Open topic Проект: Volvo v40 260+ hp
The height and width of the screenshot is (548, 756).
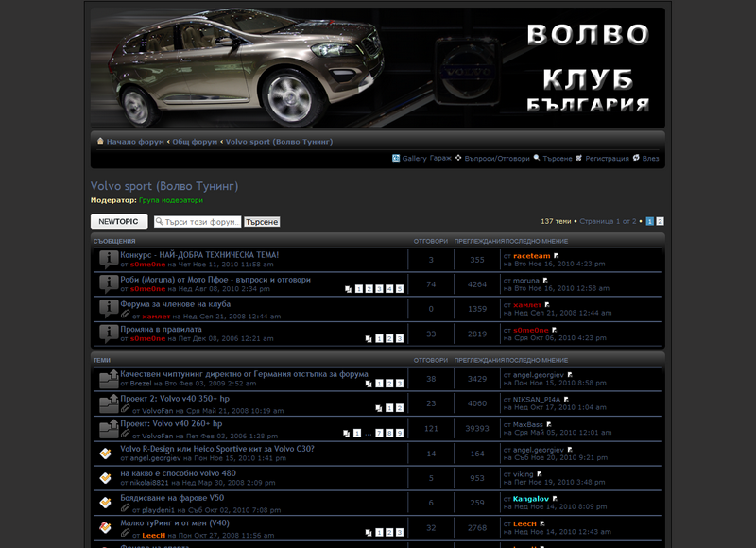click(x=171, y=423)
